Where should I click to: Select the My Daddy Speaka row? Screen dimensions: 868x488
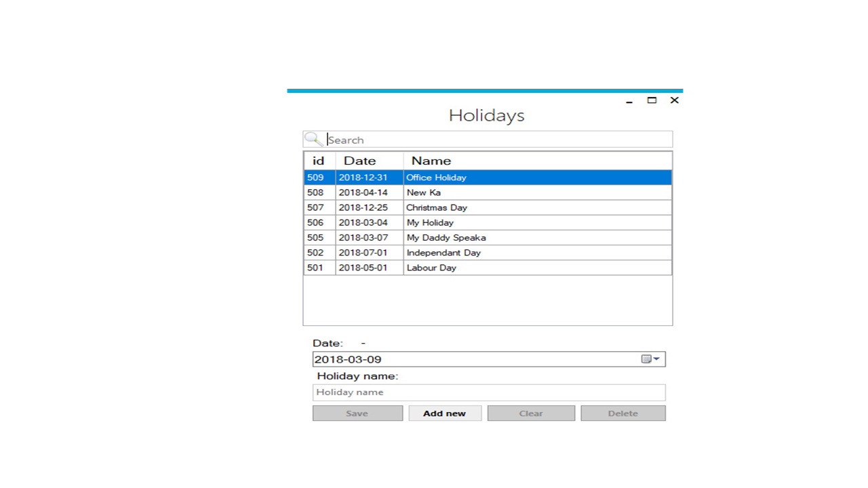[475, 237]
